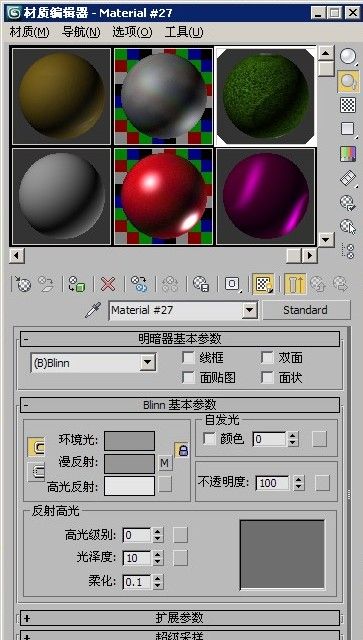Viewport: 363px width, 640px height.
Task: Open the Material ID Channel flyout
Action: pyautogui.click(x=232, y=284)
